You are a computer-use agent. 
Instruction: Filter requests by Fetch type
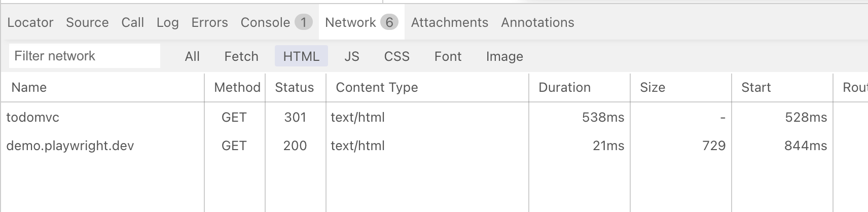click(x=241, y=56)
